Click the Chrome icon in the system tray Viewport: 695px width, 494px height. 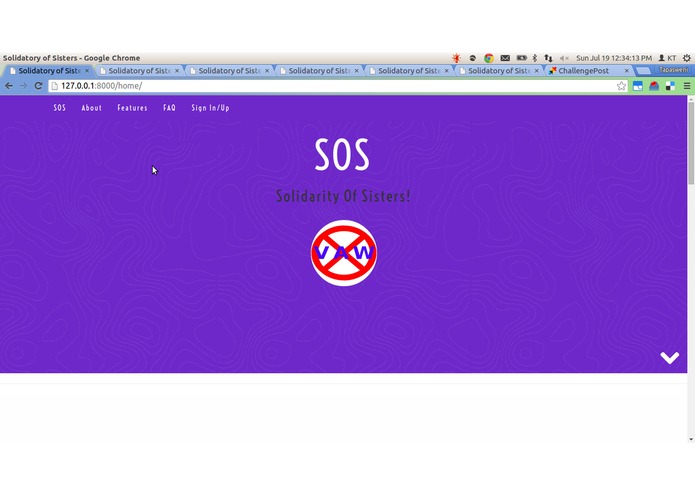pos(489,58)
